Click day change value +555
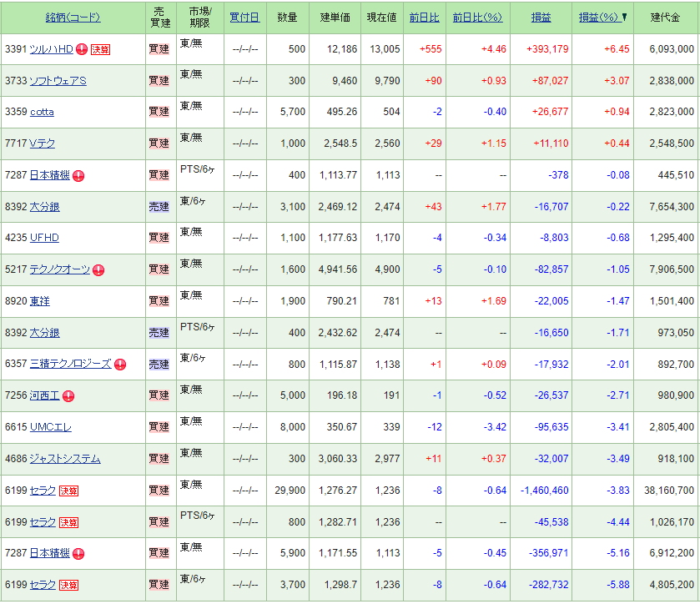This screenshot has width=700, height=609. tap(431, 49)
